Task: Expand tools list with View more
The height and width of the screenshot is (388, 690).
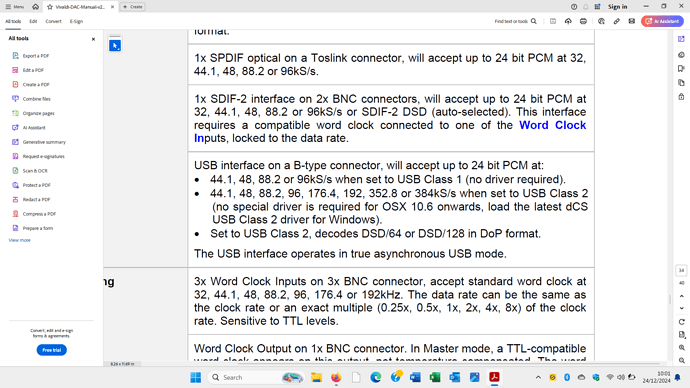Action: (x=19, y=240)
